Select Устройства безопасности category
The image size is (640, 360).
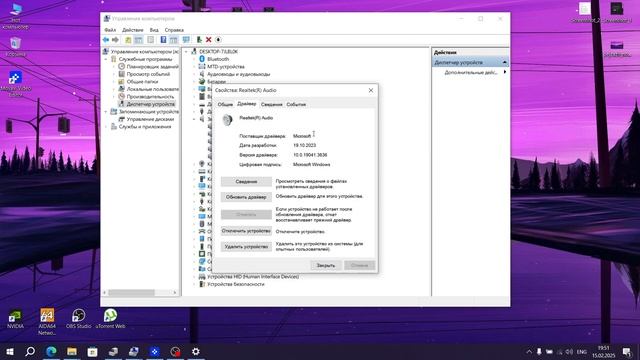[x=236, y=284]
